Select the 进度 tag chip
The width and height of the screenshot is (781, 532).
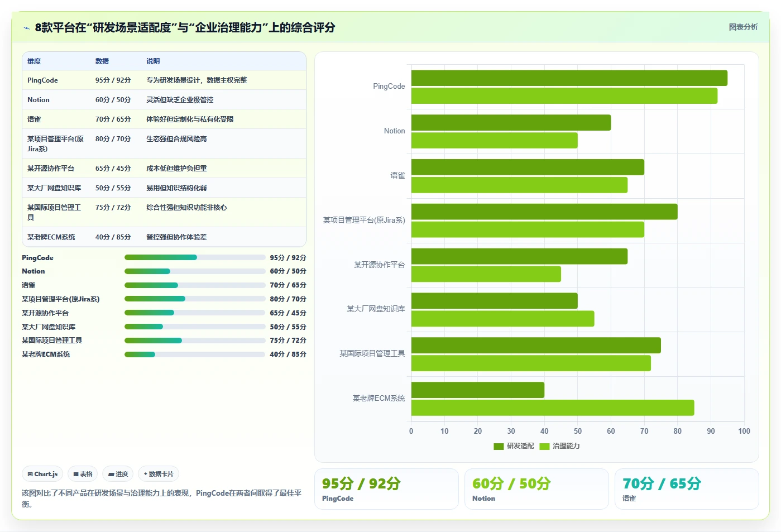(118, 474)
